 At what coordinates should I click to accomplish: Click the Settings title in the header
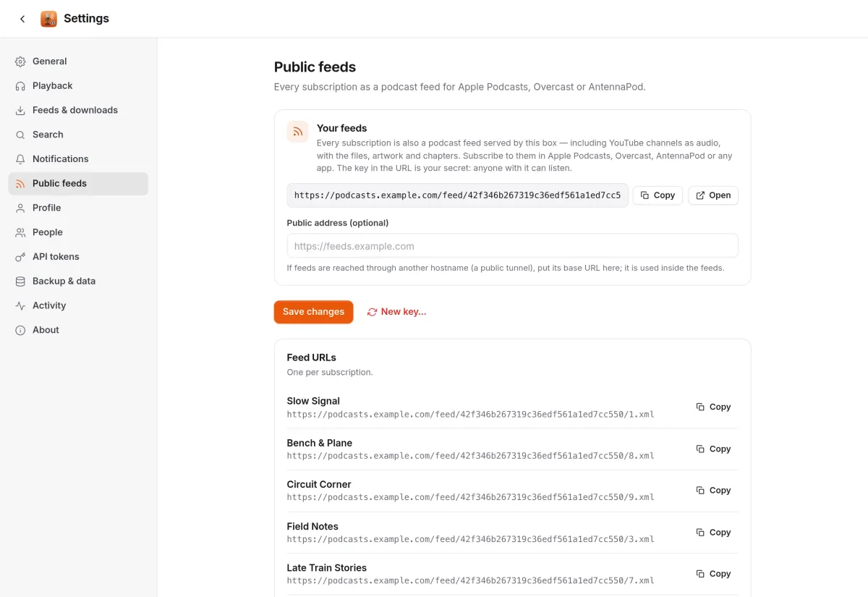[x=86, y=19]
